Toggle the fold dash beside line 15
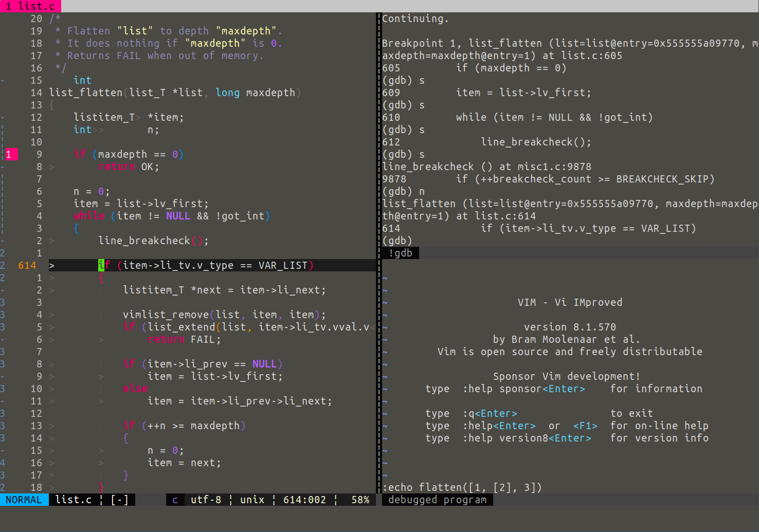The width and height of the screenshot is (759, 532). coord(3,80)
